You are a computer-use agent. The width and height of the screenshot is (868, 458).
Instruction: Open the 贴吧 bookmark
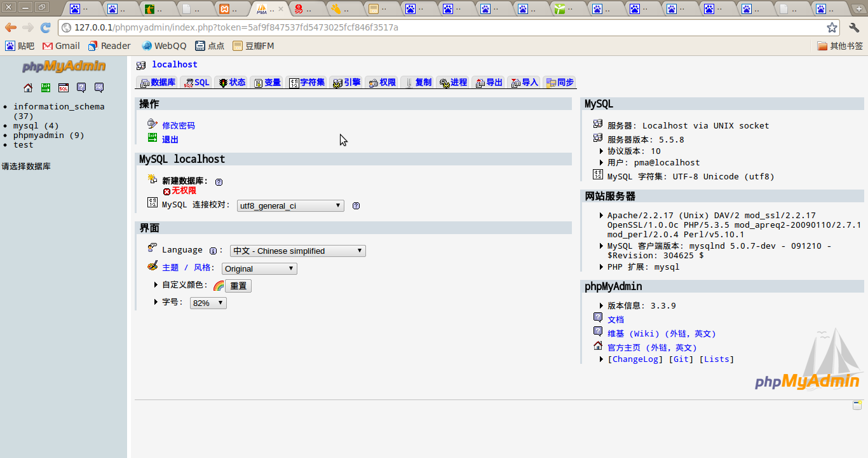click(x=20, y=46)
